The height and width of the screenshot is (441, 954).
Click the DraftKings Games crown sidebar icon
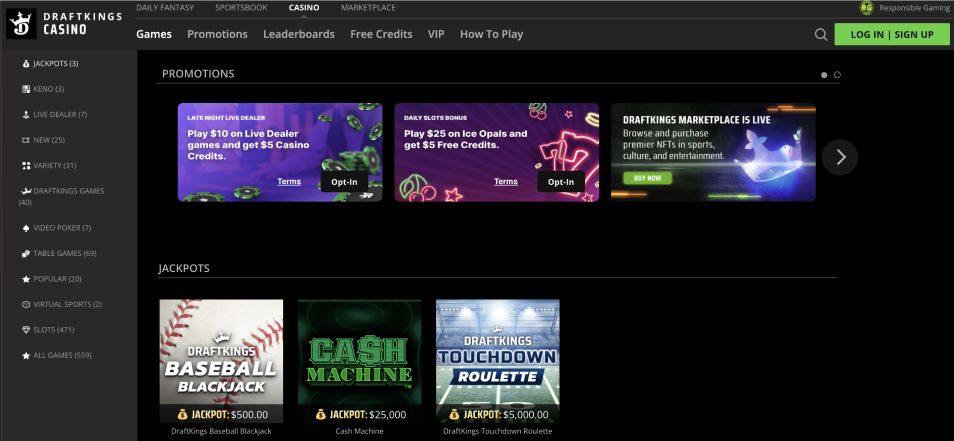(x=26, y=191)
